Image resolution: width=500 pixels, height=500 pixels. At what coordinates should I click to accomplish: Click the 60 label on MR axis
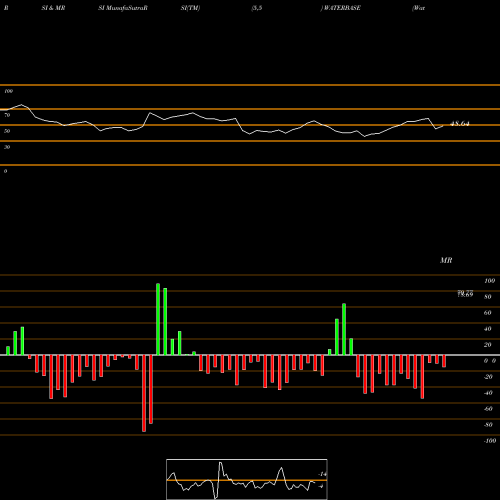[x=488, y=313]
